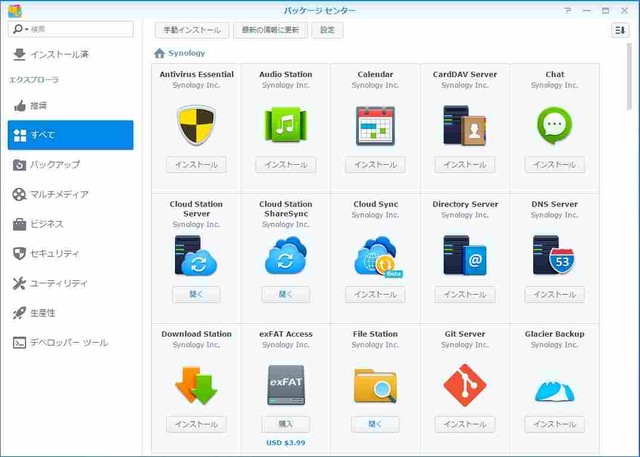Open the File Station folder icon
Screen dimensions: 640x457
pos(375,386)
